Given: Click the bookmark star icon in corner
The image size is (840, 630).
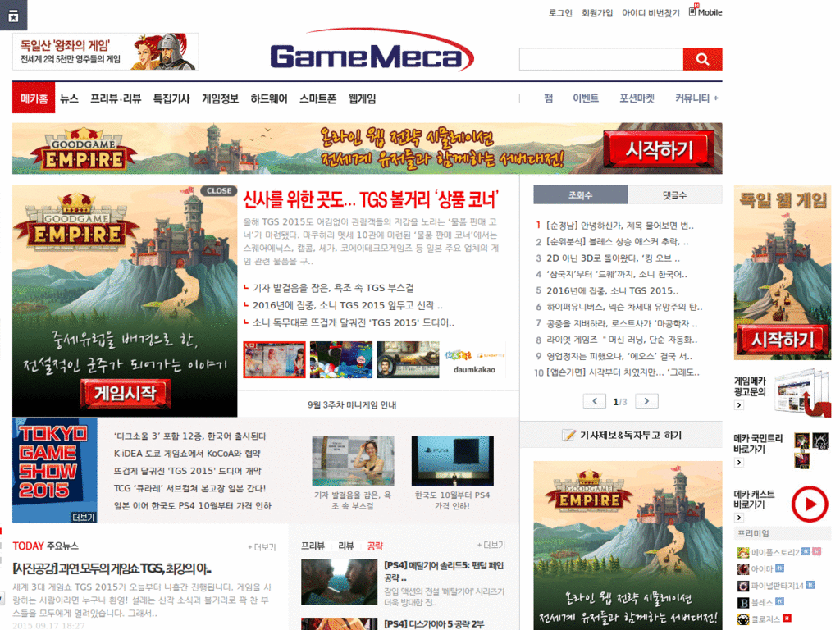Looking at the screenshot, I should click(x=13, y=16).
